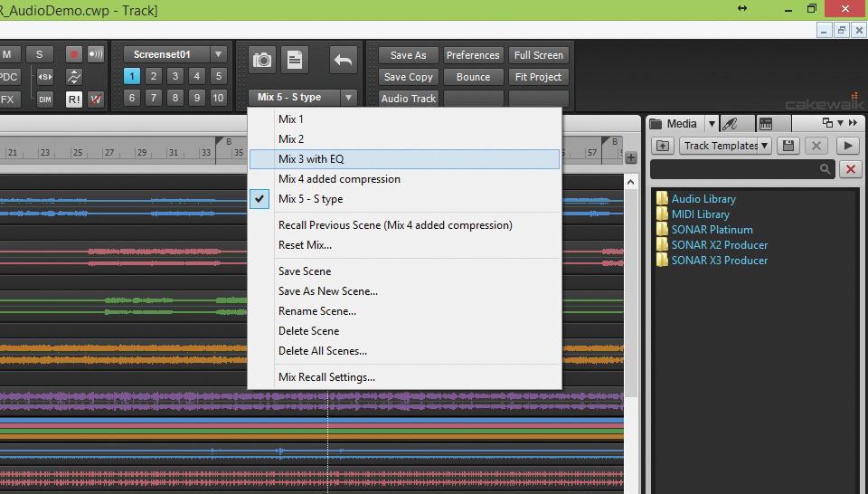The image size is (868, 494).
Task: Toggle the global Mute M button
Action: (8, 54)
